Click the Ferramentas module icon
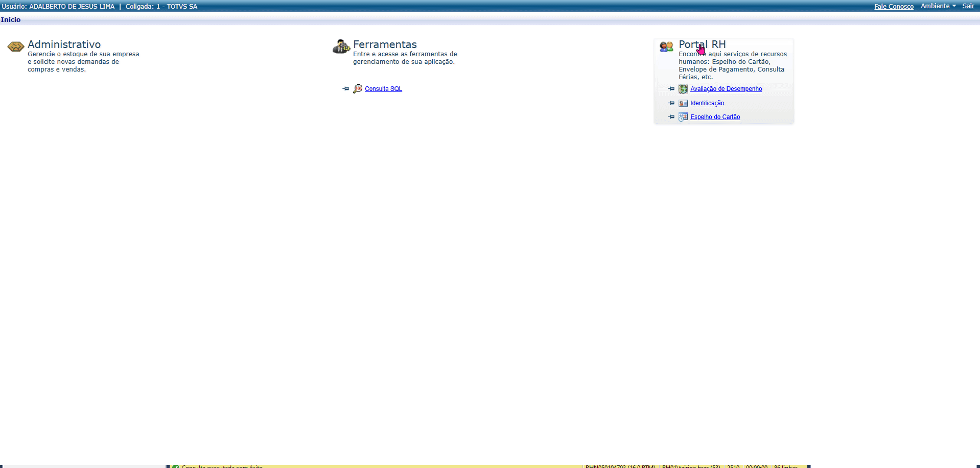Viewport: 980px width, 468px height. point(341,46)
